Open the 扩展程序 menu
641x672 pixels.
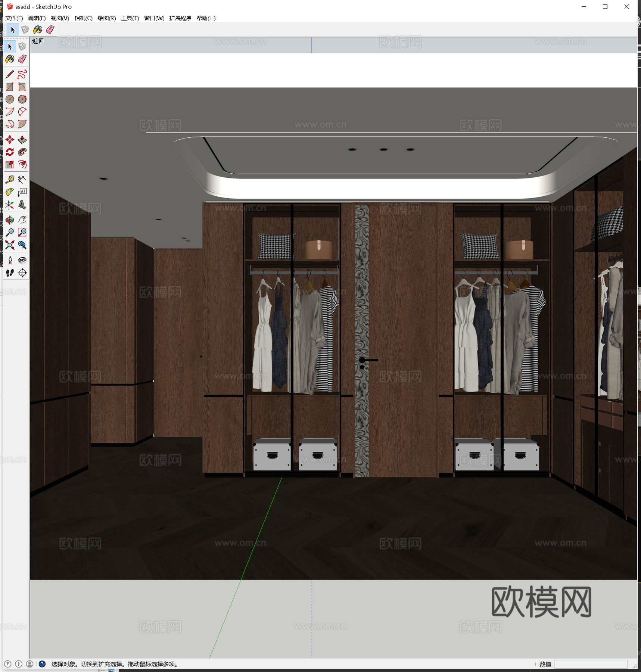[180, 18]
